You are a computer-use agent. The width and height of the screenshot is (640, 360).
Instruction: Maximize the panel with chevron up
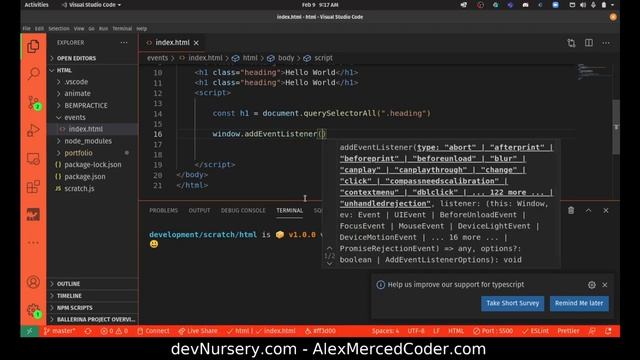[589, 210]
